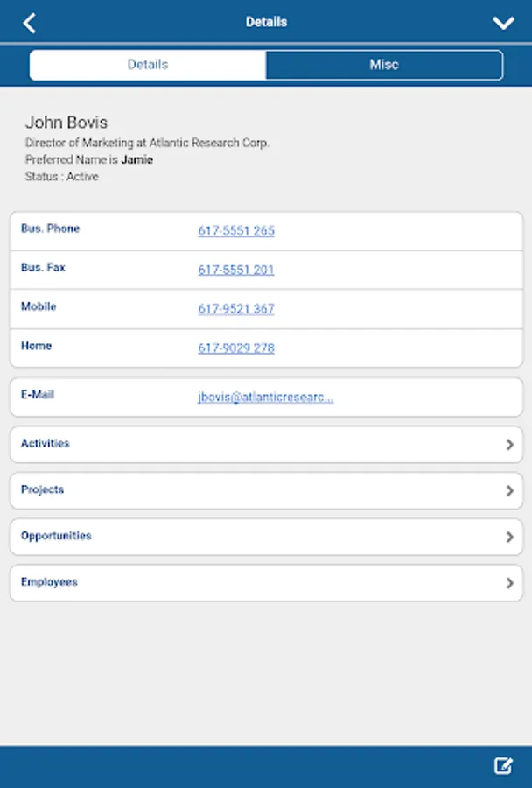
Task: Call business phone 617-5551 265
Action: [236, 231]
